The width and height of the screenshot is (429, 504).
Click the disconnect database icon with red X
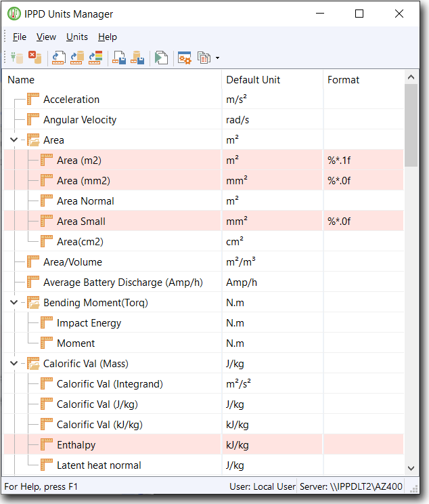point(35,58)
